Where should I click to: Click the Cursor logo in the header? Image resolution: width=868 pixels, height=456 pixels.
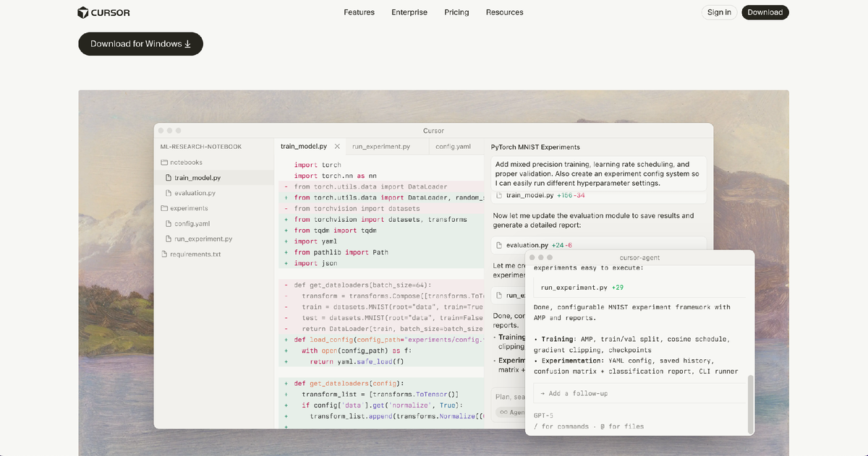(x=104, y=12)
